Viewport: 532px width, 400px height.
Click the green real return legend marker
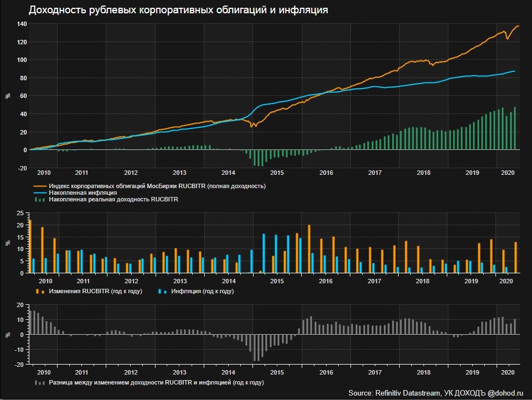point(40,200)
